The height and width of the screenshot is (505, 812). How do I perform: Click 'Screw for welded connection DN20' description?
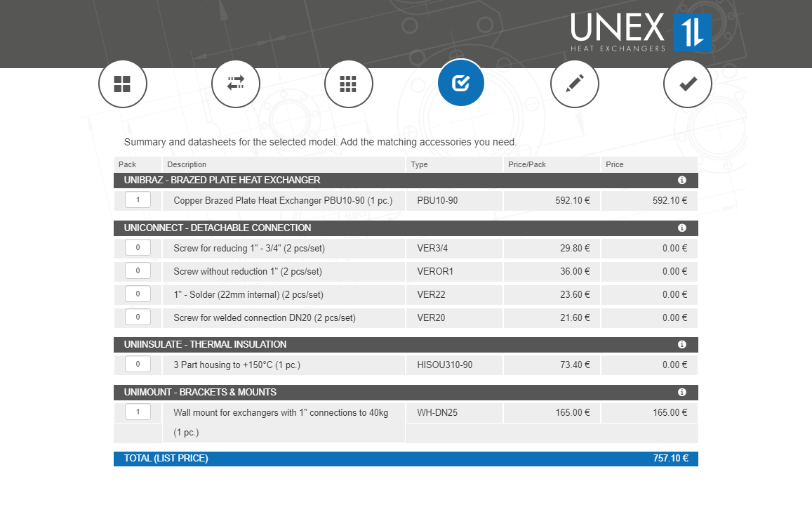point(265,318)
